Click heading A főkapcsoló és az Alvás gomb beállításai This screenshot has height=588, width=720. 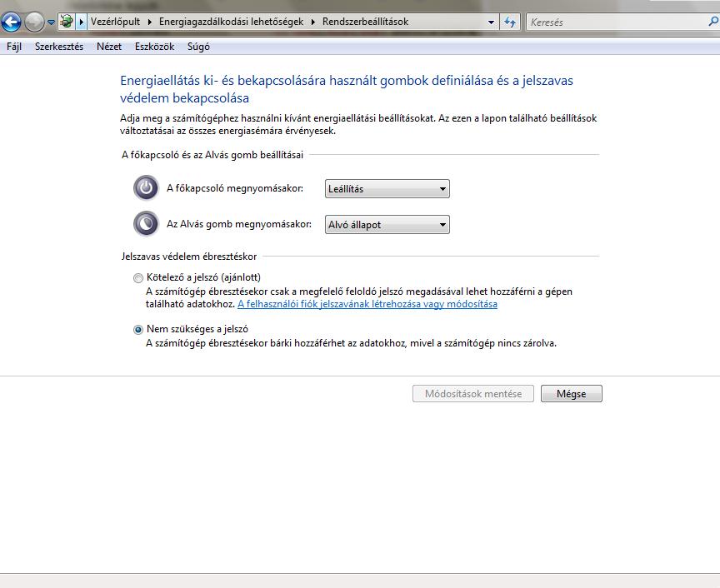coord(212,155)
